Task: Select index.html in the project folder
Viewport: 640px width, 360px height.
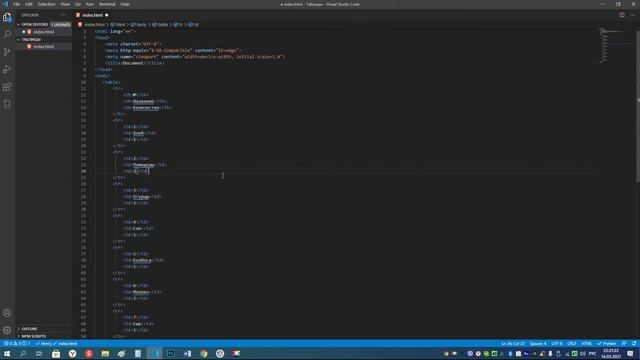Action: tap(44, 47)
